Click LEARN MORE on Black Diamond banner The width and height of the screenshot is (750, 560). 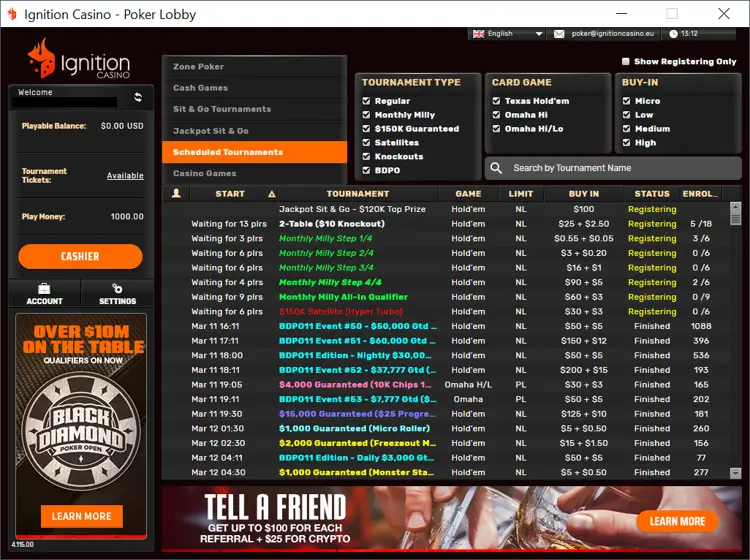pyautogui.click(x=81, y=516)
